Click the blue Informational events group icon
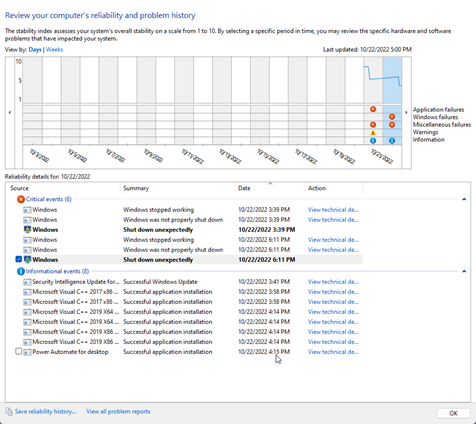Image resolution: width=476 pixels, height=424 pixels. [21, 271]
